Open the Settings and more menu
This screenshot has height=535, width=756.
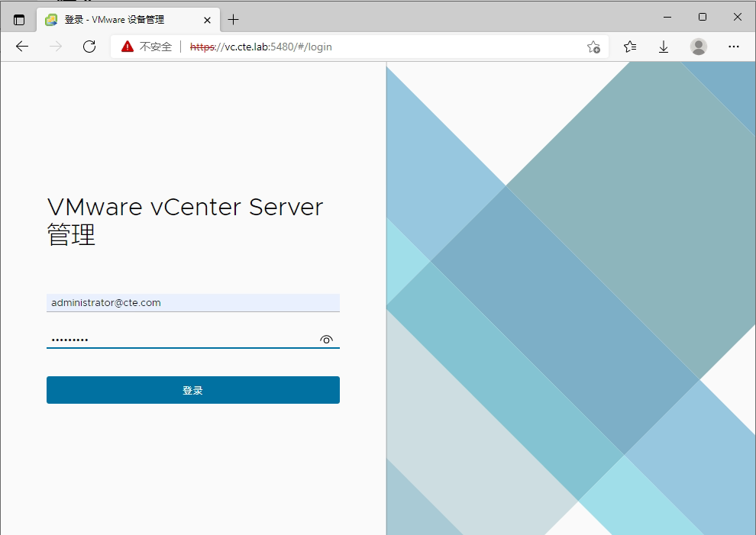pos(733,47)
